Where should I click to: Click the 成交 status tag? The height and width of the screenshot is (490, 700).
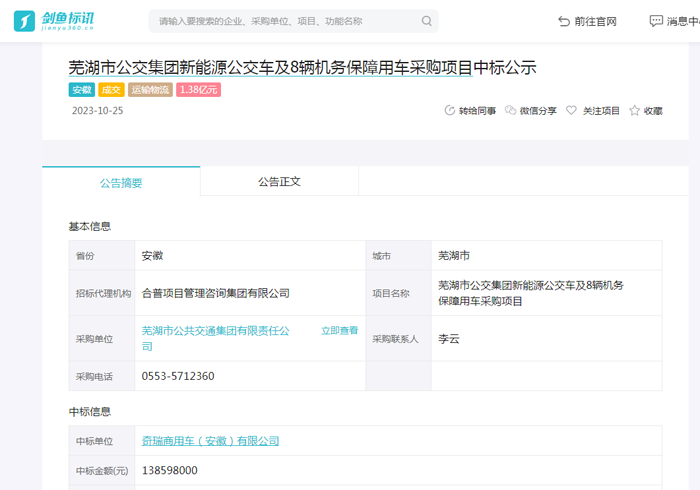[111, 90]
